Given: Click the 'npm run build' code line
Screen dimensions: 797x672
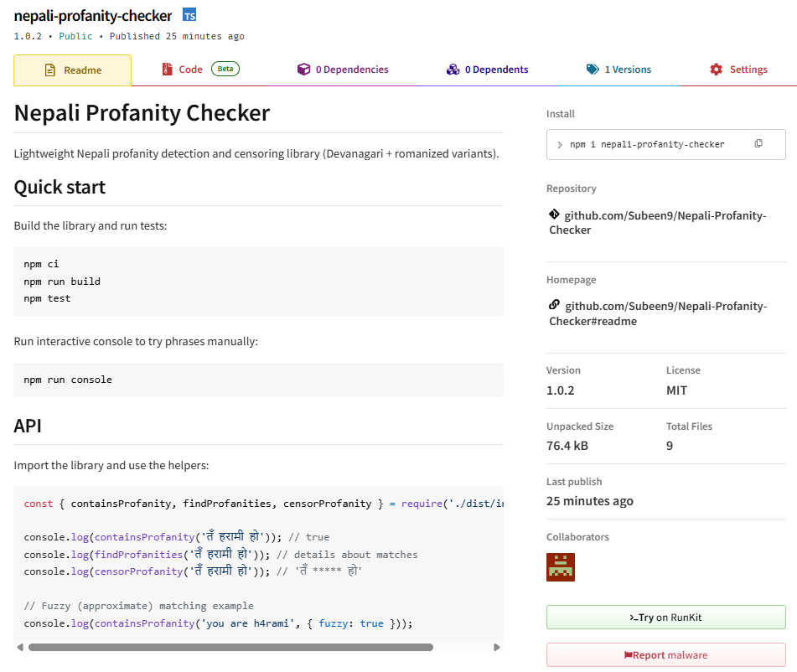Looking at the screenshot, I should (x=62, y=282).
